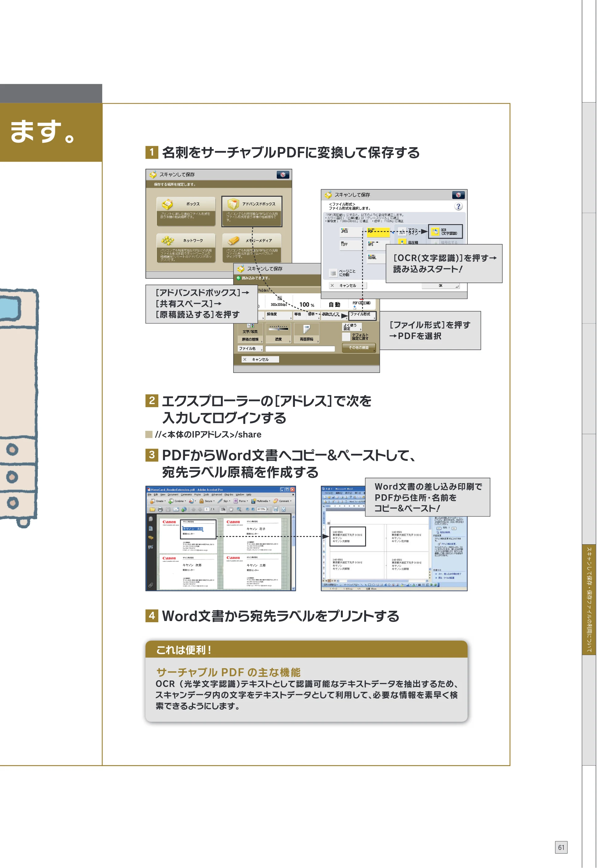
Task: Click the Fit Width icon in Acrobat
Action: click(276, 510)
